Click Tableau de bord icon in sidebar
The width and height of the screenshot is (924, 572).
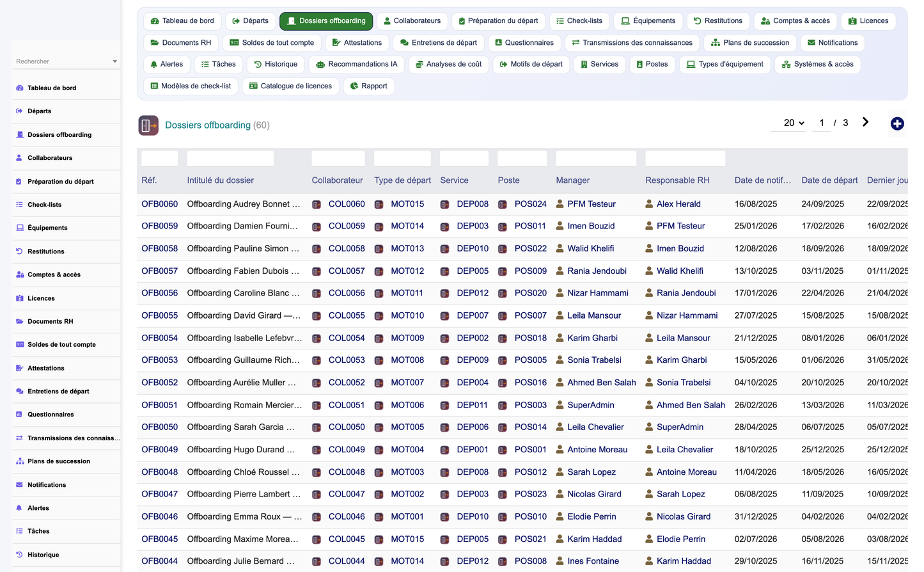[19, 88]
